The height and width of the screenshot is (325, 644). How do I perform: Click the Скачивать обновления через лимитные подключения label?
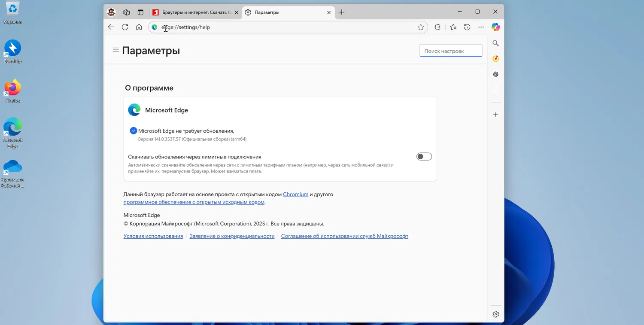(194, 157)
